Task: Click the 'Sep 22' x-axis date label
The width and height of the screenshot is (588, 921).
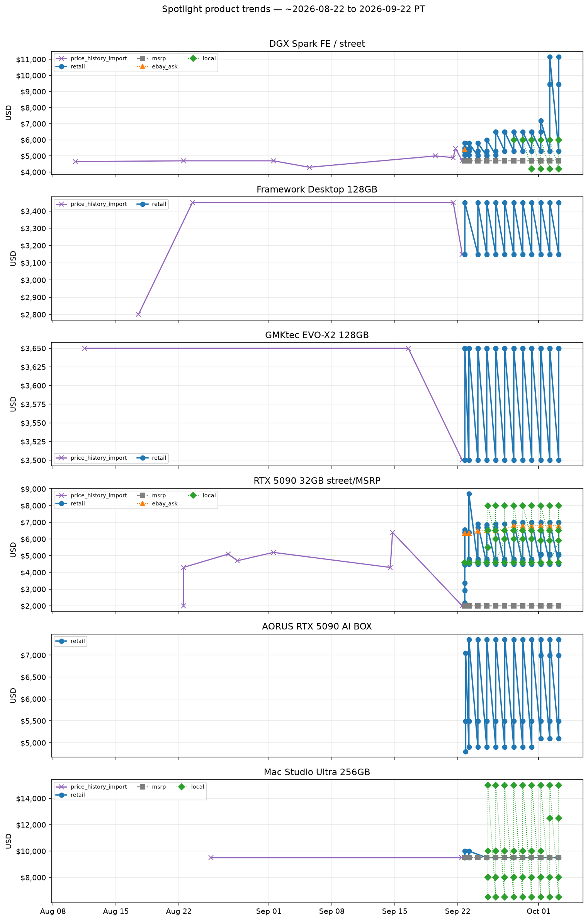Action: pos(458,911)
